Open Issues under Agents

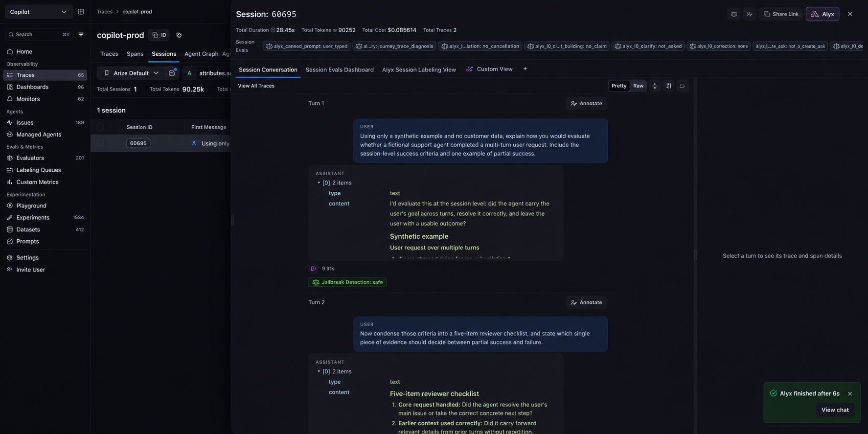pyautogui.click(x=24, y=123)
